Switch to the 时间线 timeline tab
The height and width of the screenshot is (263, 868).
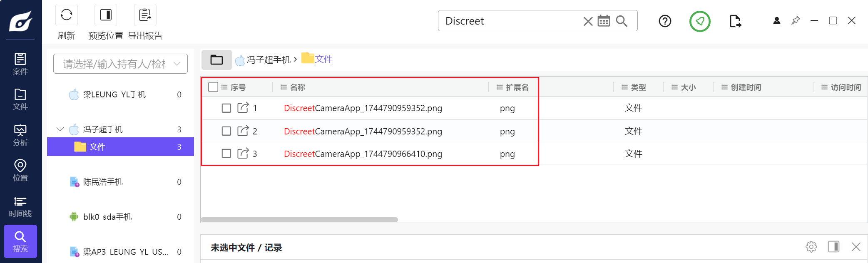pyautogui.click(x=20, y=207)
